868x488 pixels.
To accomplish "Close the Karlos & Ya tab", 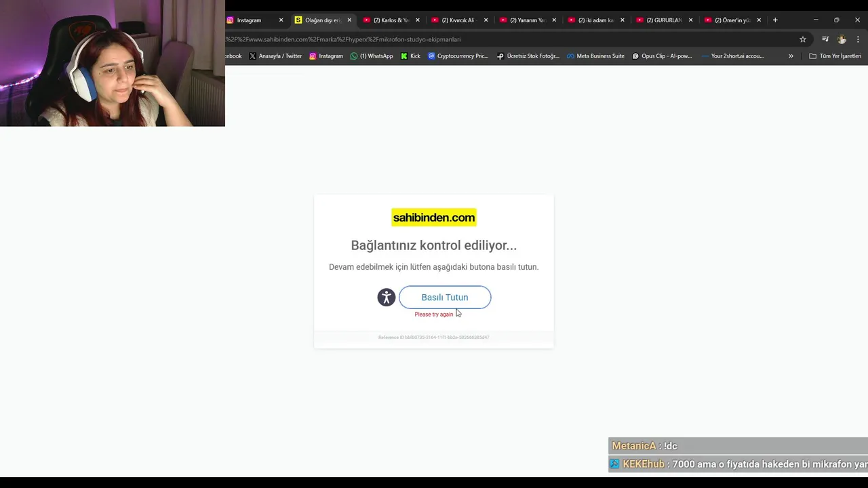I will tap(418, 20).
